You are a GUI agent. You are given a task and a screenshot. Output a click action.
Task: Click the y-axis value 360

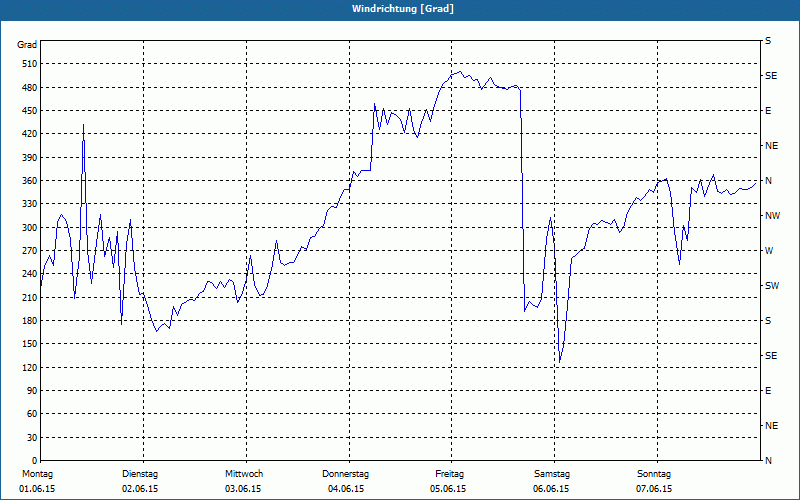pos(30,181)
